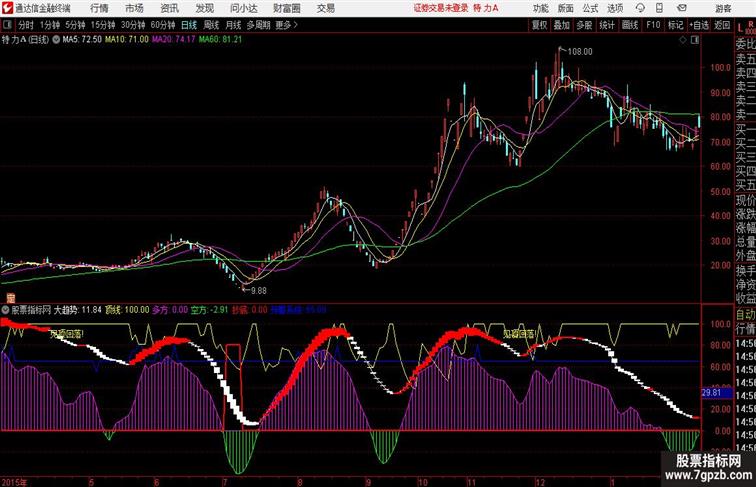756x487 pixels.
Task: Expand the 更多 periods list
Action: click(287, 24)
